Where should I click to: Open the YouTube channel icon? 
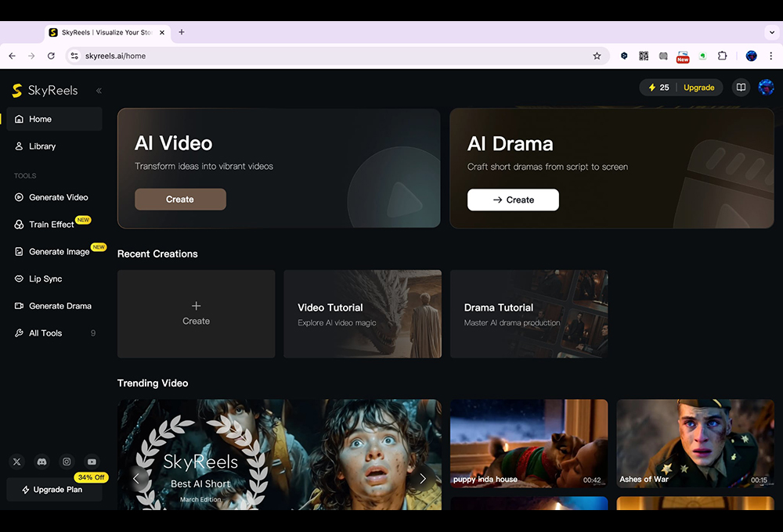click(92, 462)
